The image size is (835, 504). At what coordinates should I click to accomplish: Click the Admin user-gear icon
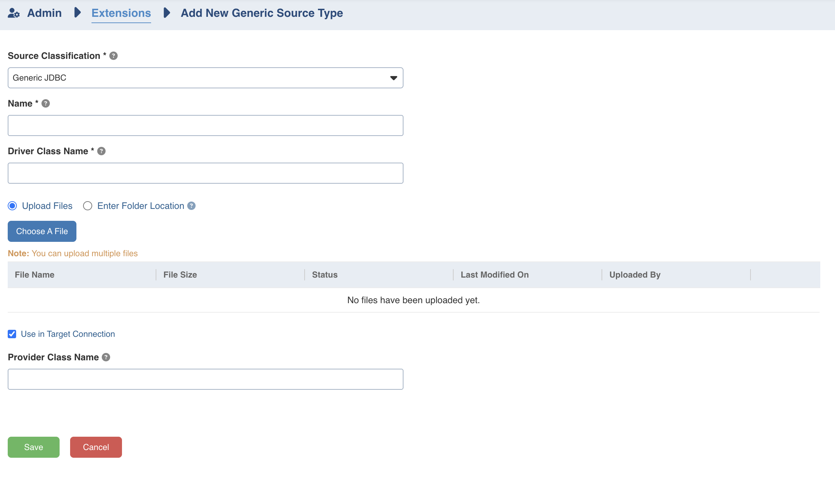[14, 13]
